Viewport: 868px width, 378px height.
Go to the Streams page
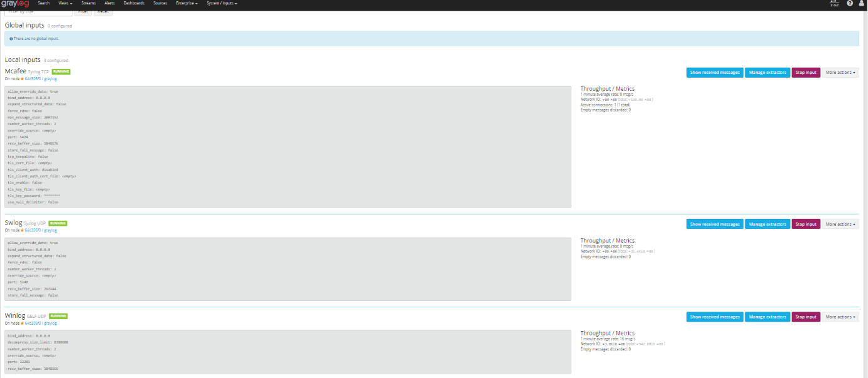[x=88, y=4]
